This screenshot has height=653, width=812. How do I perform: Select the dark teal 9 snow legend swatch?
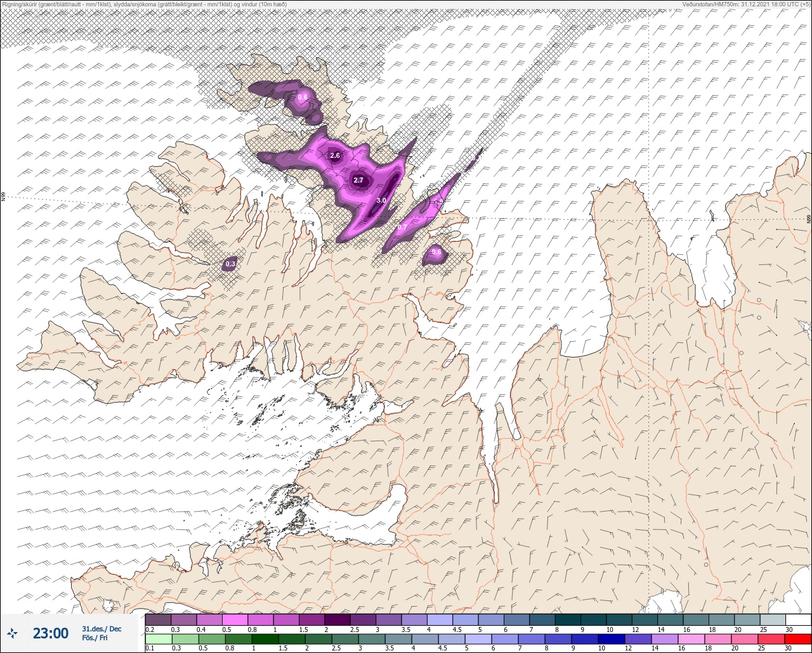(593, 619)
